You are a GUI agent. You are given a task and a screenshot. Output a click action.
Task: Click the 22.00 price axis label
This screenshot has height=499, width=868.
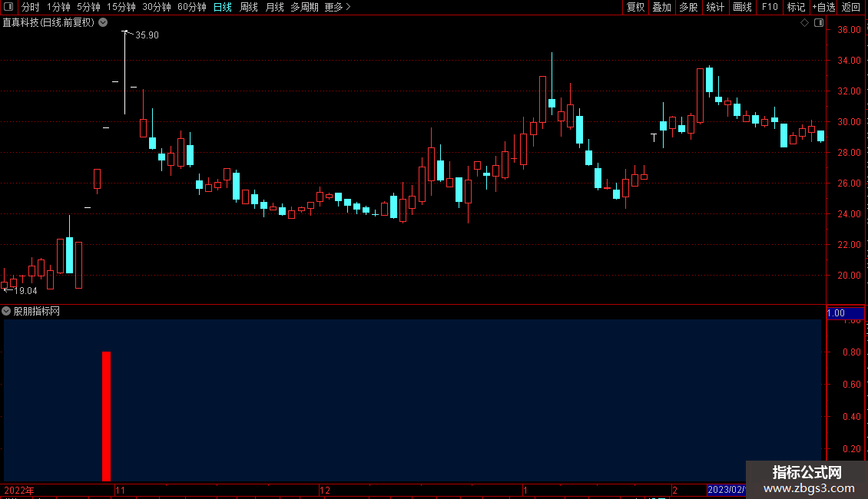point(849,245)
